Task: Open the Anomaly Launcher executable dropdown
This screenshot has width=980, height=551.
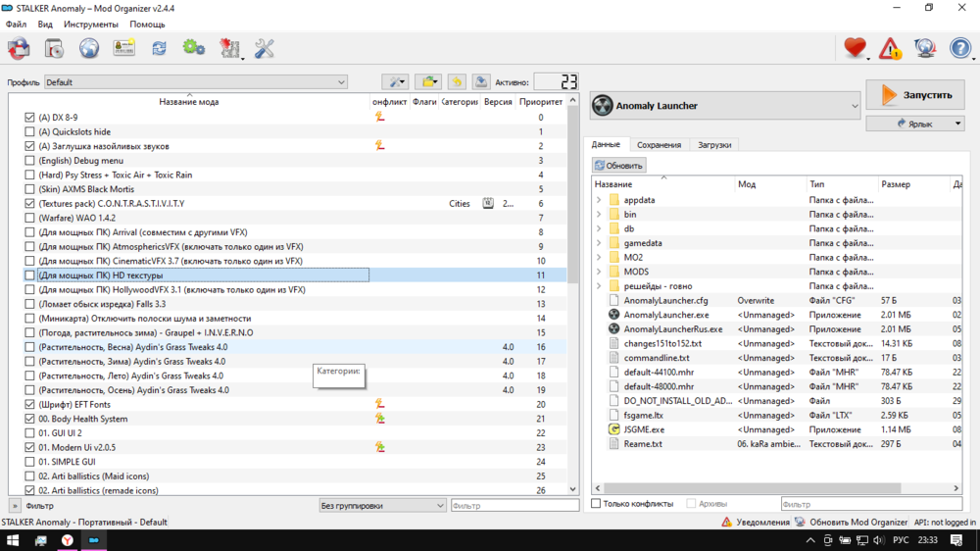Action: pos(725,105)
